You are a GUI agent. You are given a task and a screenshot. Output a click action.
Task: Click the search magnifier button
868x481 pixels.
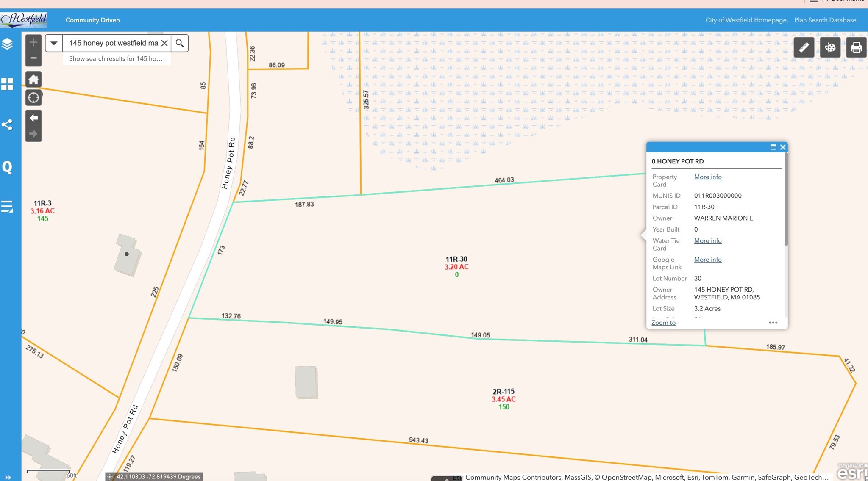coord(180,43)
